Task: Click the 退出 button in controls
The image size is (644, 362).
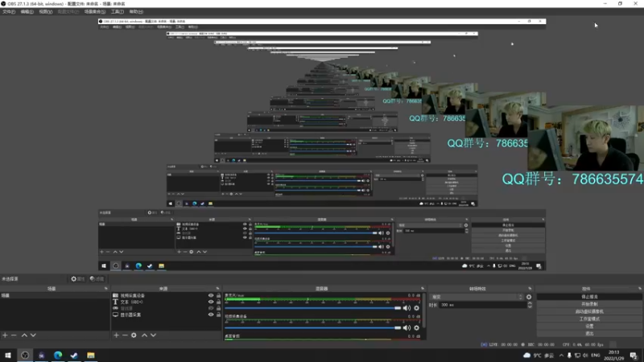Action: (x=589, y=334)
